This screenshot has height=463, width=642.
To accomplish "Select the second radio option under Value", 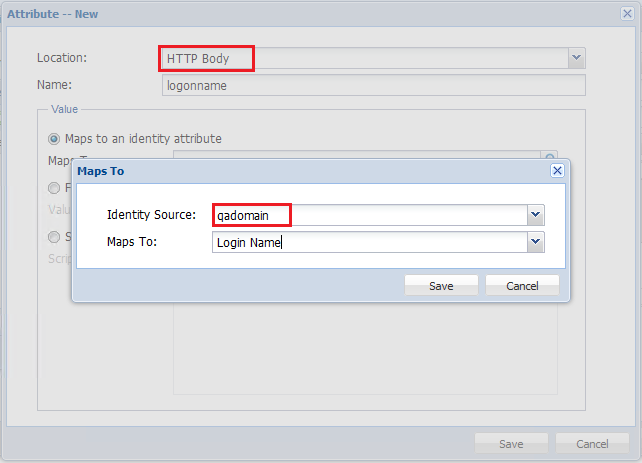I will tap(55, 187).
